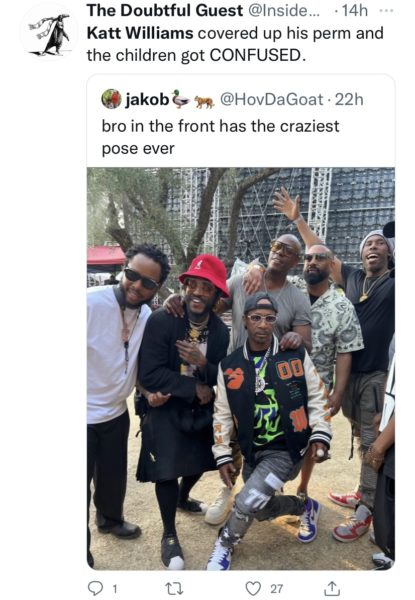Open quoted tweet text about craziest pose
Viewport: 415px width, 600px height.
[x=220, y=137]
